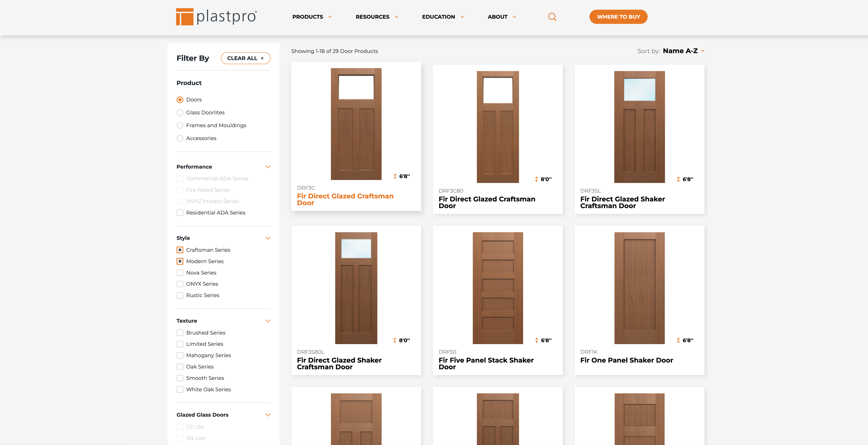The width and height of the screenshot is (868, 445).
Task: Click the height icon on DRF3S80L card
Action: (x=395, y=341)
